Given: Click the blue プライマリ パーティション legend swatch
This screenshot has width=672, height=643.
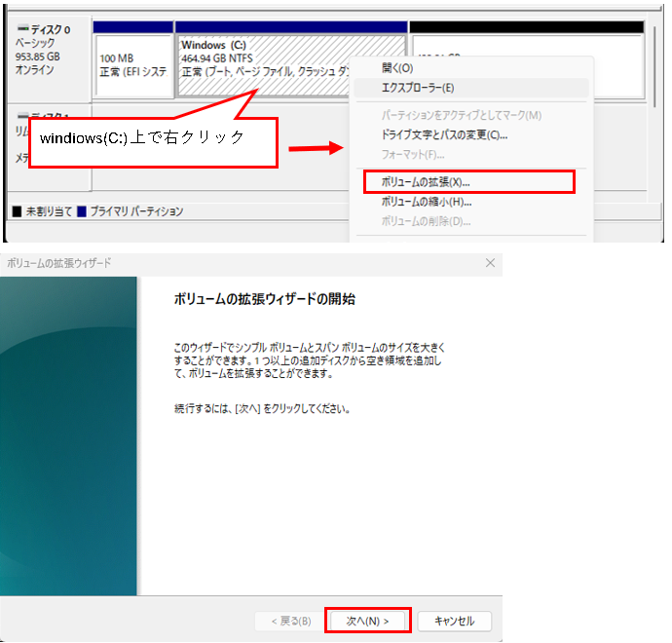Looking at the screenshot, I should point(82,211).
